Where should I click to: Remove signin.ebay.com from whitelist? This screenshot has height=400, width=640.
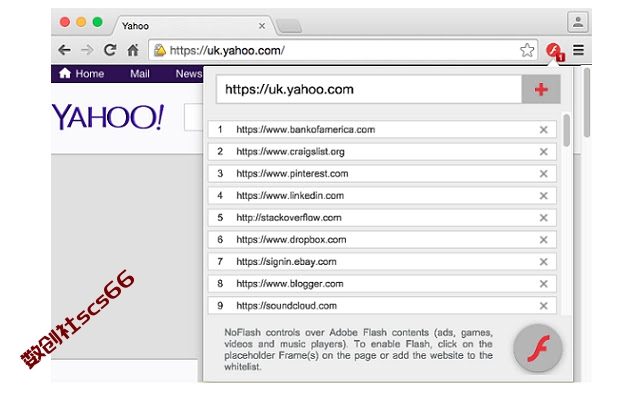point(543,262)
